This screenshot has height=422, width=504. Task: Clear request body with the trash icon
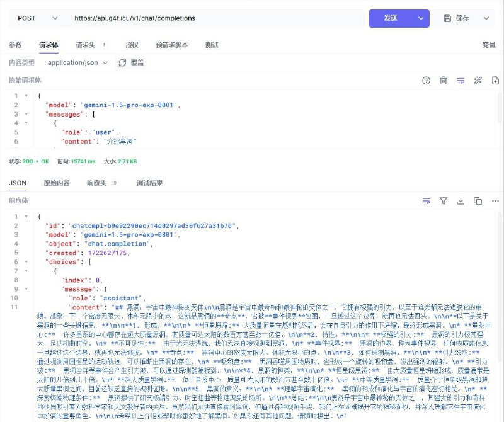[x=444, y=81]
